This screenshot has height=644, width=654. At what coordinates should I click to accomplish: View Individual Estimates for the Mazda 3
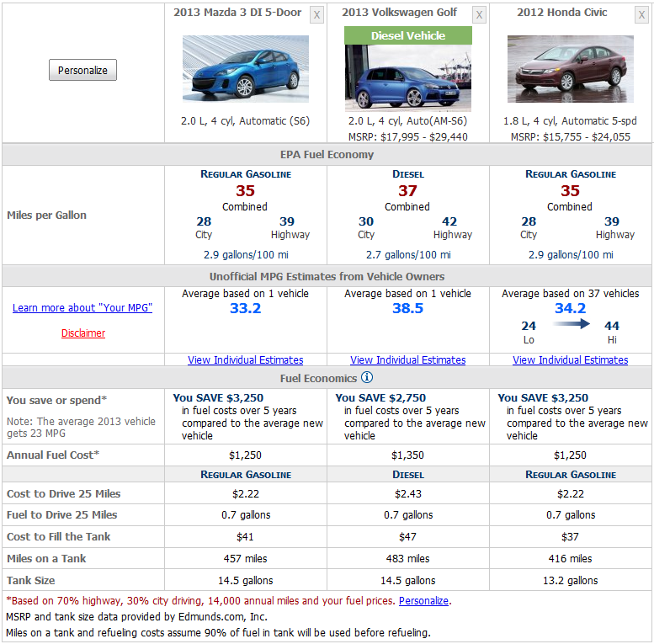pos(245,359)
